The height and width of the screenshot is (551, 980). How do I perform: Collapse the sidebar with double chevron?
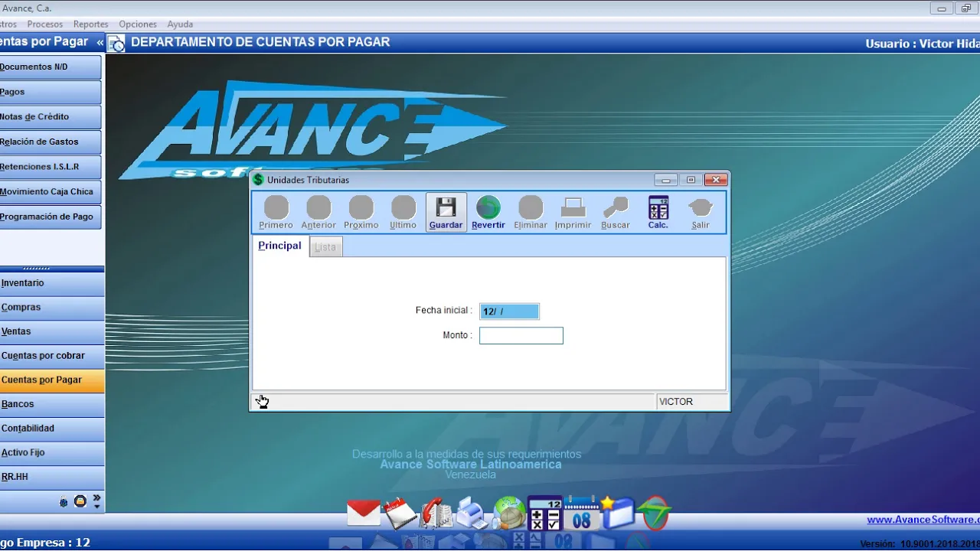(100, 42)
